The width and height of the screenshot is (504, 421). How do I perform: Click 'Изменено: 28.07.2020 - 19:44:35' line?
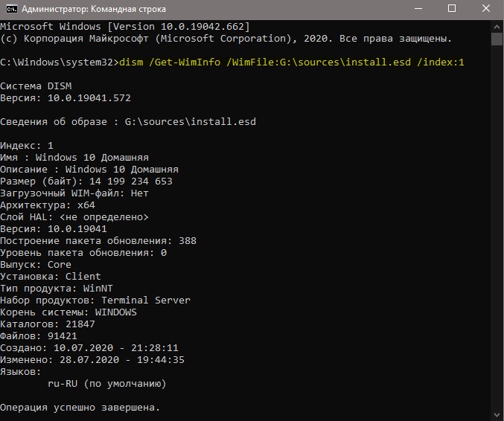point(92,360)
